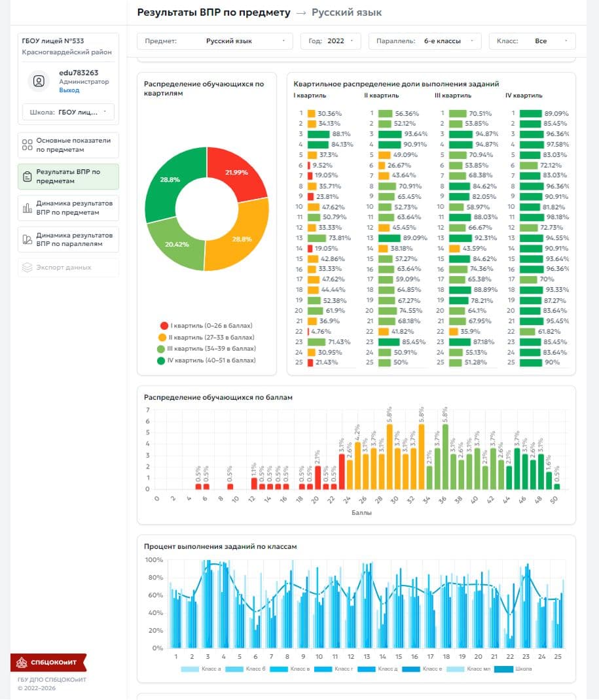Click the СПбЦОКОиИТ logo in the sidebar

pyautogui.click(x=48, y=662)
